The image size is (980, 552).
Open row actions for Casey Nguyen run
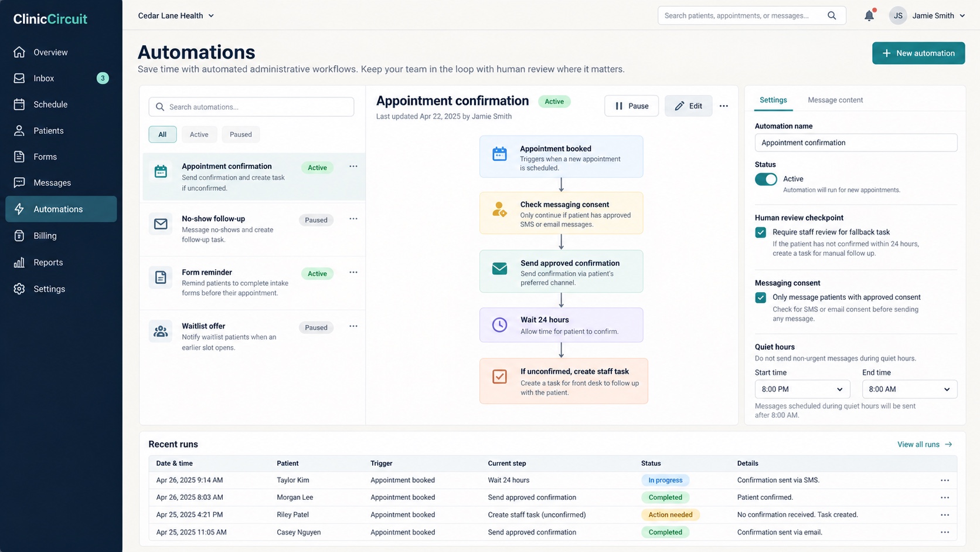point(945,533)
